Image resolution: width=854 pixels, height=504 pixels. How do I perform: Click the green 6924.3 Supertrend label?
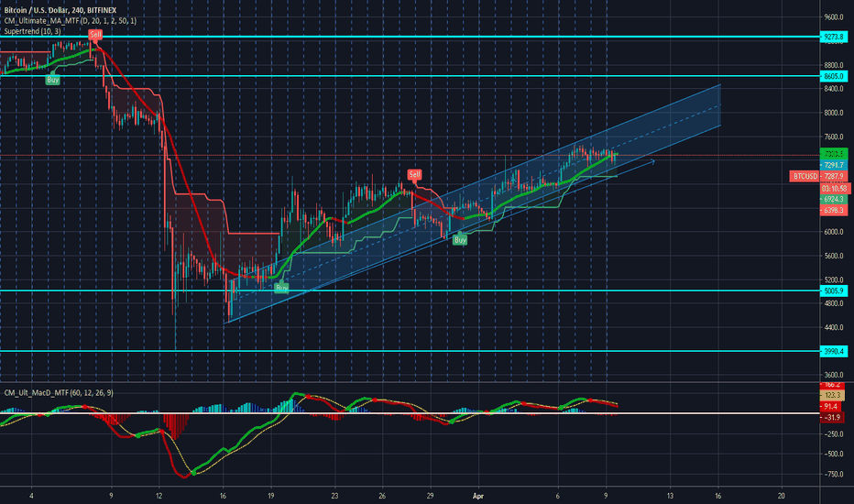pyautogui.click(x=834, y=200)
